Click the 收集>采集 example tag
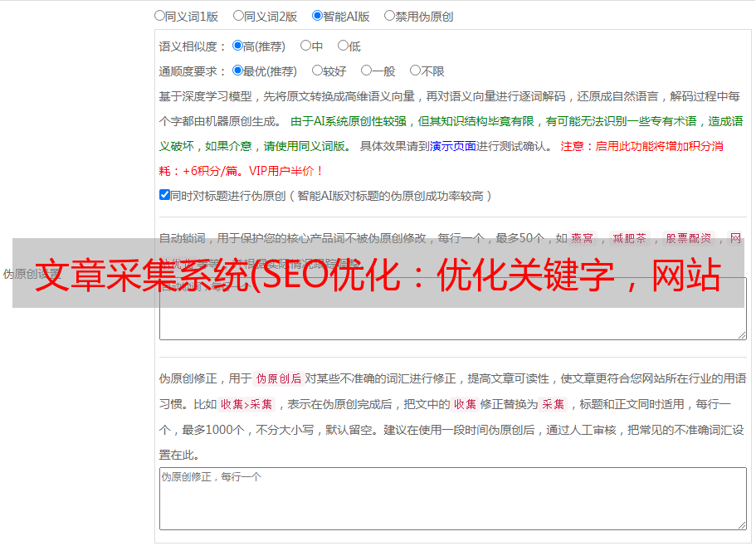The image size is (756, 546). tap(246, 404)
